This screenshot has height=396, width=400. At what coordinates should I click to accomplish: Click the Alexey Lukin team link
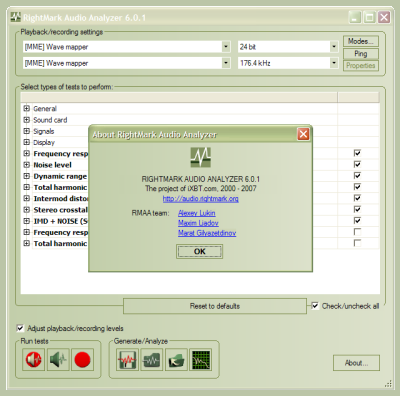197,213
